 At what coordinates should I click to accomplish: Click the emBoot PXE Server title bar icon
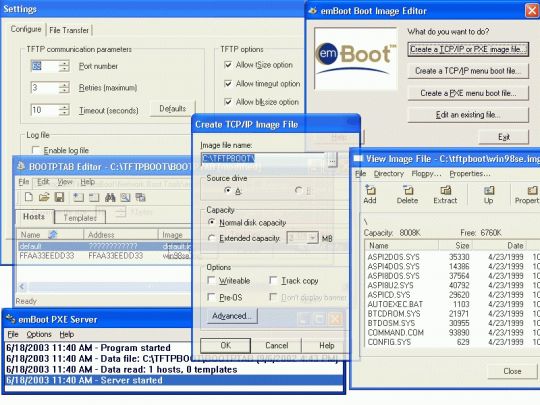(x=10, y=319)
